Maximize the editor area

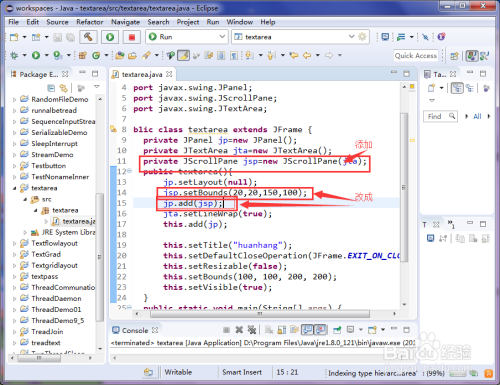pos(406,74)
